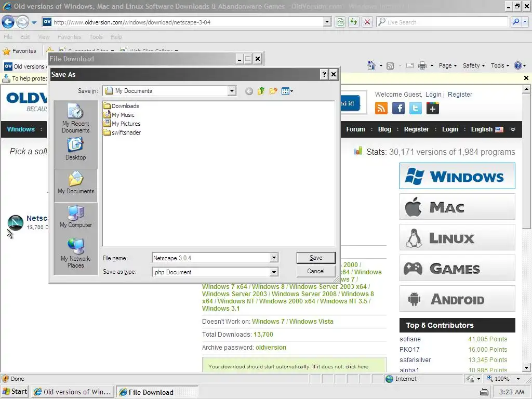This screenshot has width=532, height=399.
Task: Expand the Save as type dropdown
Action: [x=274, y=272]
